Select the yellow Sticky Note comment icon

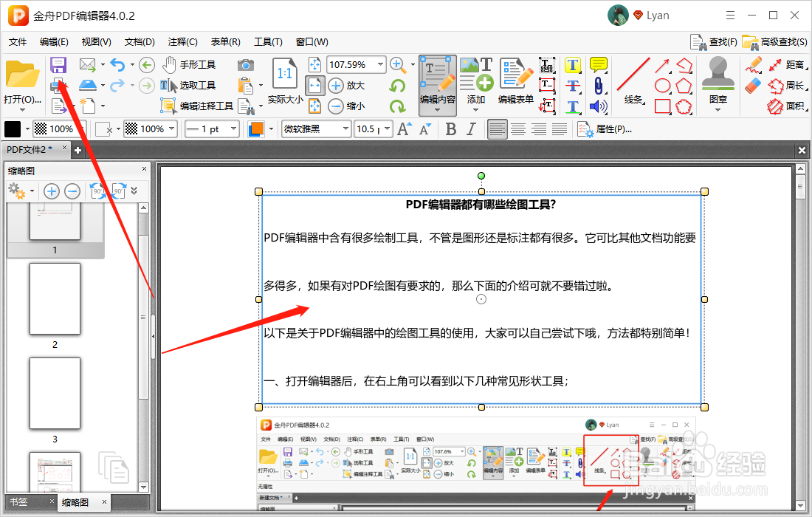pyautogui.click(x=598, y=65)
